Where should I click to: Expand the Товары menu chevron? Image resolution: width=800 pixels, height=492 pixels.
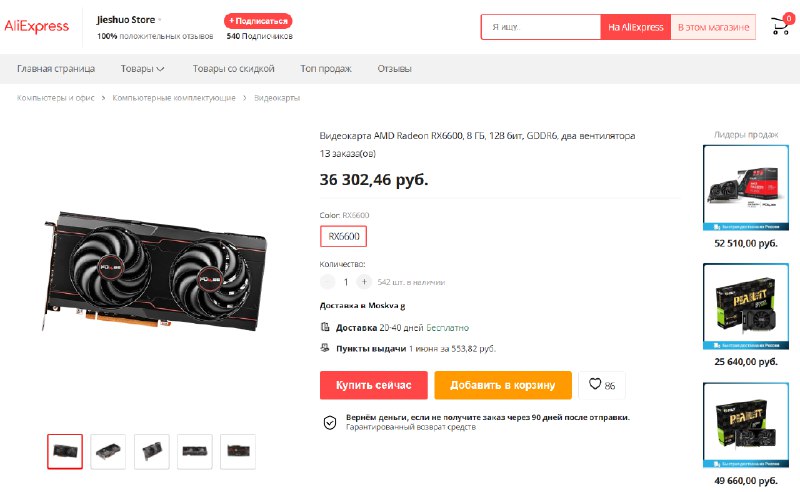point(160,69)
